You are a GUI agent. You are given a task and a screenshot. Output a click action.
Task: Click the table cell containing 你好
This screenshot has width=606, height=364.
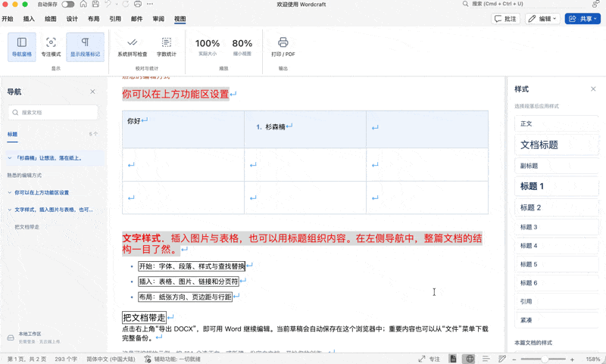[x=183, y=129]
